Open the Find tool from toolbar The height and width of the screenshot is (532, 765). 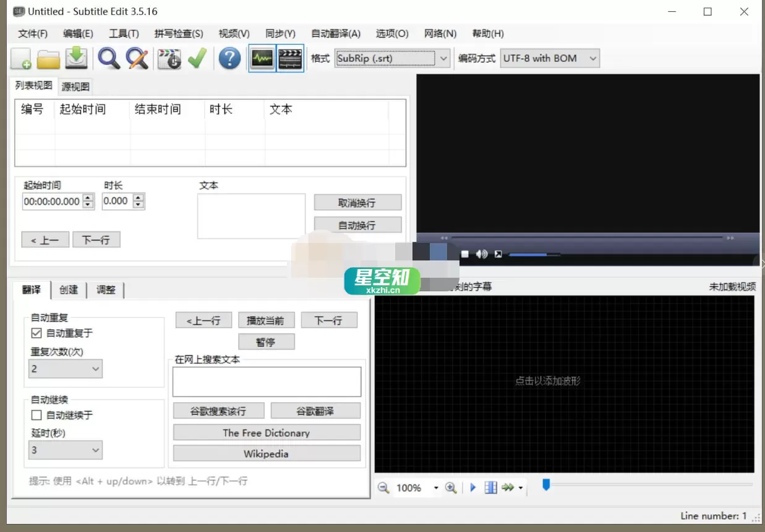(109, 59)
